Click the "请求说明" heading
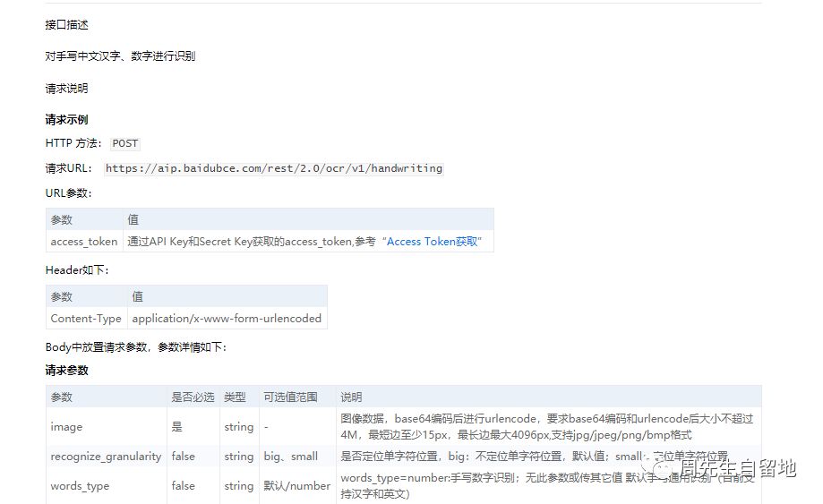This screenshot has width=823, height=504. [66, 88]
